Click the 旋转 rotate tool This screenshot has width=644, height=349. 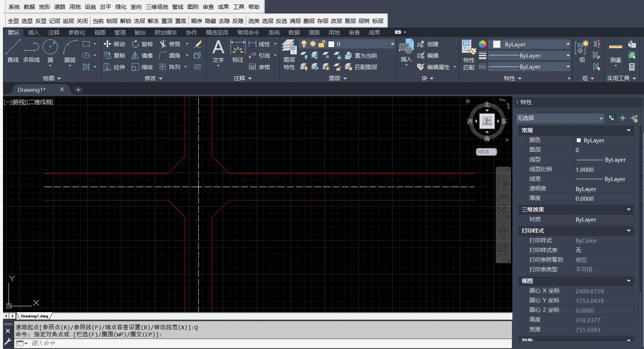pyautogui.click(x=142, y=44)
